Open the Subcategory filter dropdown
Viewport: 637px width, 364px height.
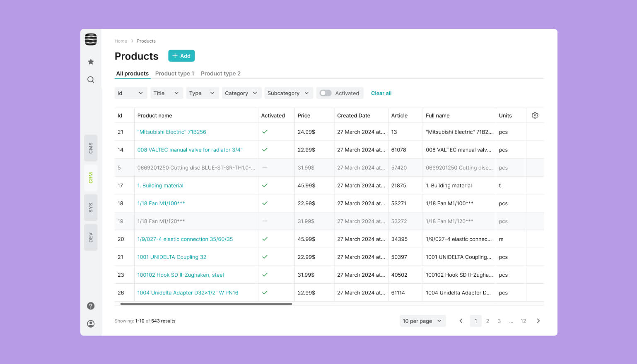coord(288,93)
